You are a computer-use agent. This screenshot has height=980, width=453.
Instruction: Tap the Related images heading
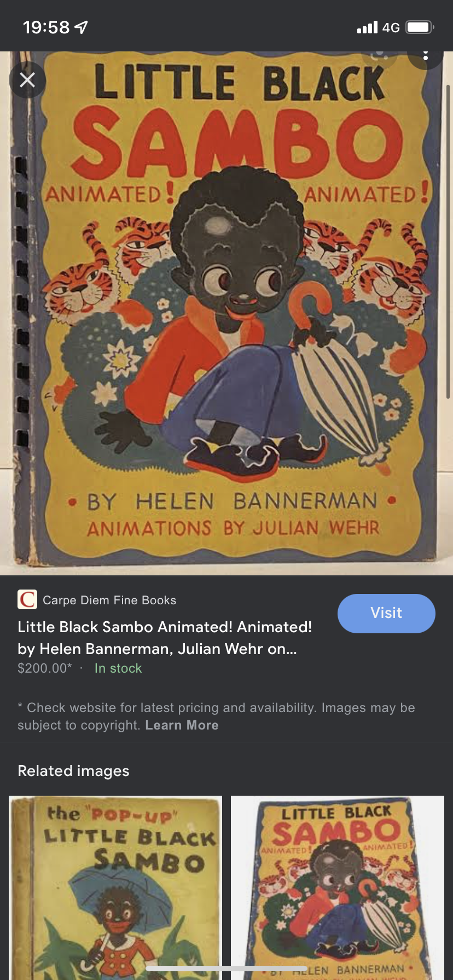[x=73, y=771]
